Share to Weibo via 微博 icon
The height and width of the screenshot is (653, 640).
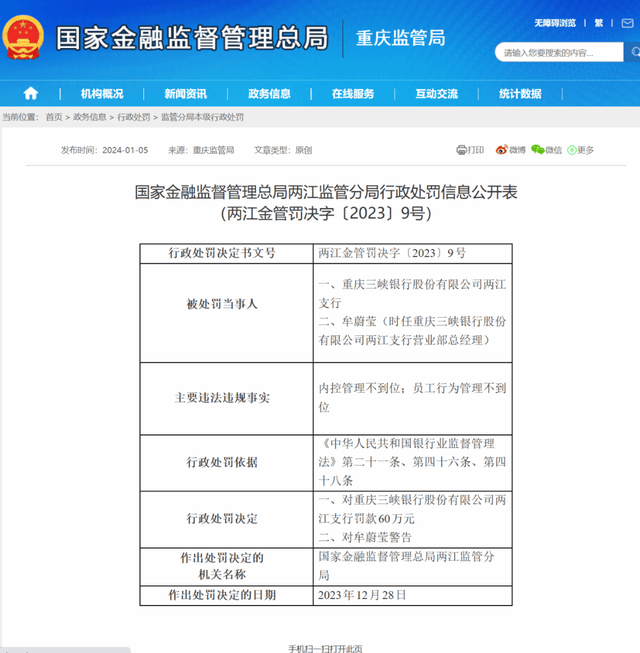511,150
